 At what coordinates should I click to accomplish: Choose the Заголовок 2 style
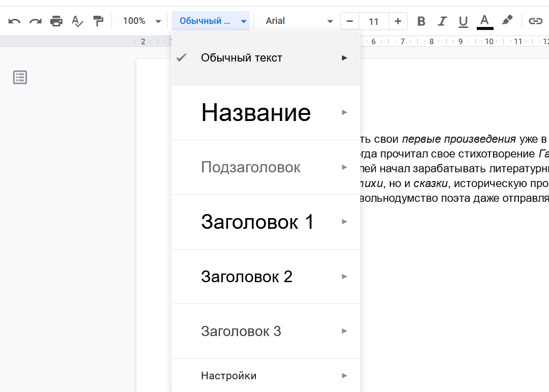(x=247, y=277)
